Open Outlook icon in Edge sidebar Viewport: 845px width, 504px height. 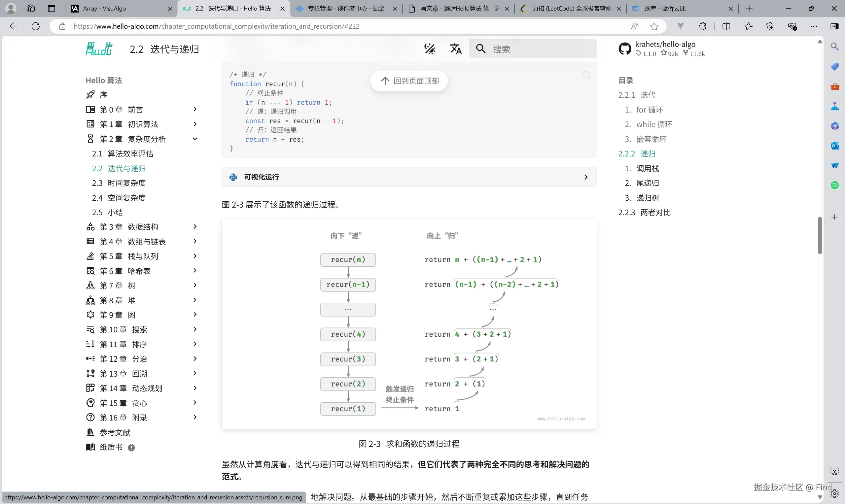tap(834, 146)
